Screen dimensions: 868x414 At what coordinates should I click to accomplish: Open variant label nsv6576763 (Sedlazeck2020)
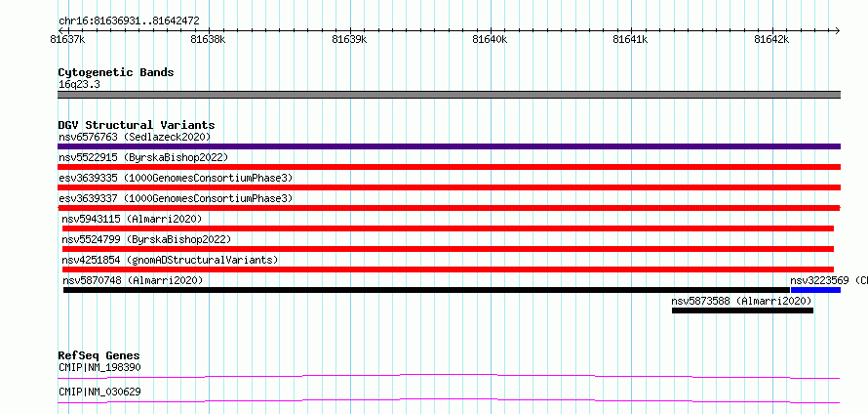[135, 137]
